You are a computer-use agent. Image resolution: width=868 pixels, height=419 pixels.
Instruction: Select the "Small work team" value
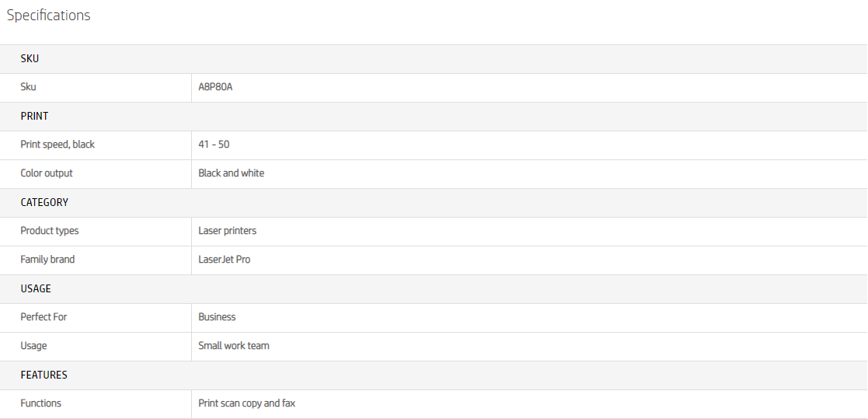tap(233, 346)
